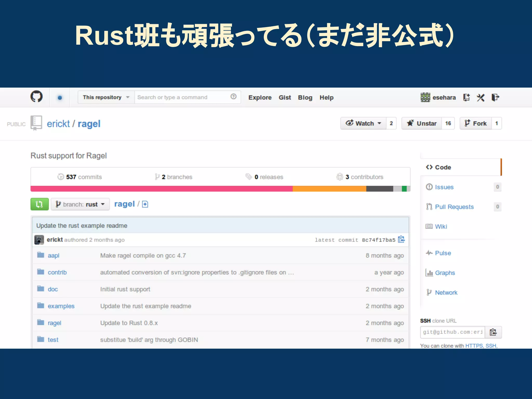Viewport: 532px width, 399px height.
Task: Click the pink segment of the language bar
Action: point(162,189)
